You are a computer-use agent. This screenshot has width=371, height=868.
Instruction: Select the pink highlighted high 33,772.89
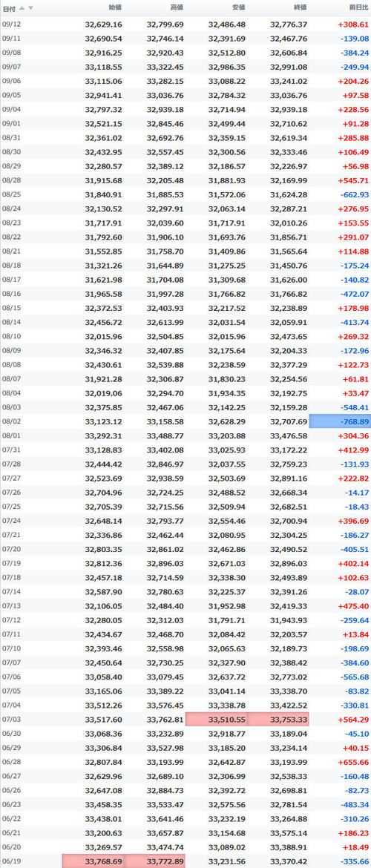pyautogui.click(x=154, y=861)
